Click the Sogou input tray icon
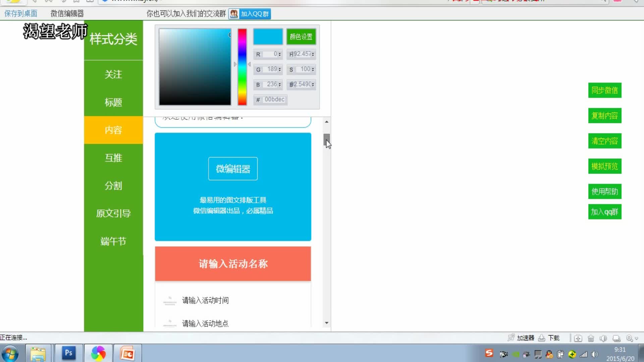This screenshot has width=644, height=362. pyautogui.click(x=489, y=353)
